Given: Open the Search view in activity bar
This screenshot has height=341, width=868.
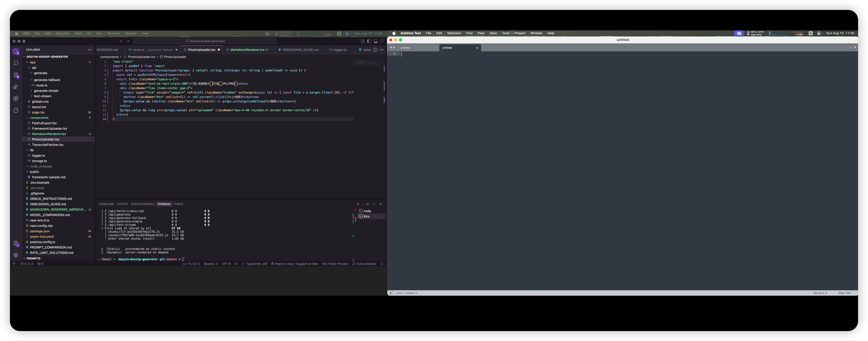Looking at the screenshot, I should [x=16, y=63].
